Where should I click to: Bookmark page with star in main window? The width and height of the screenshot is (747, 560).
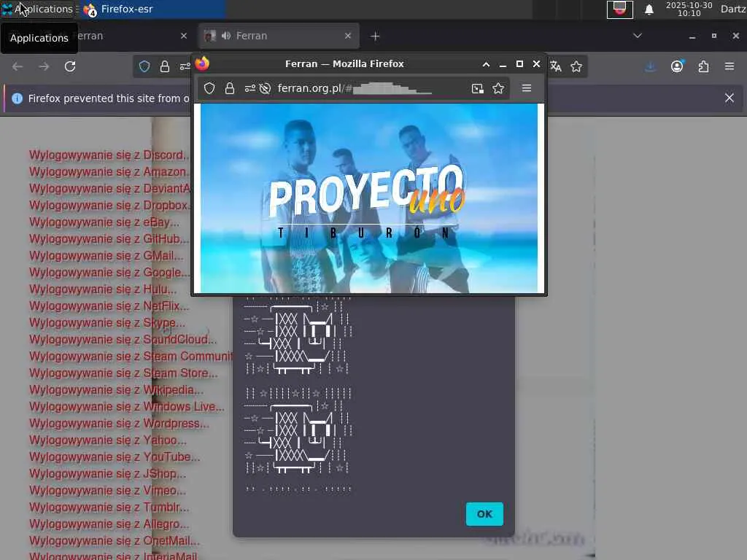(x=576, y=66)
